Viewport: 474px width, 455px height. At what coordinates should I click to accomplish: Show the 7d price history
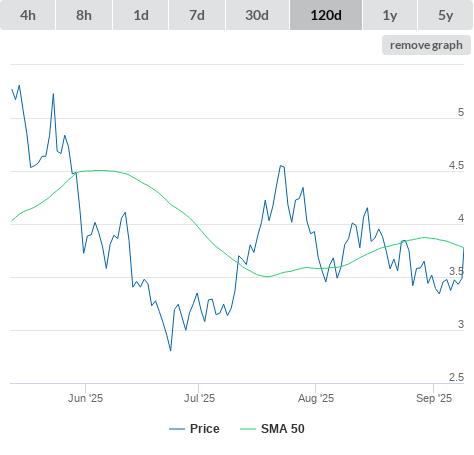click(x=197, y=15)
